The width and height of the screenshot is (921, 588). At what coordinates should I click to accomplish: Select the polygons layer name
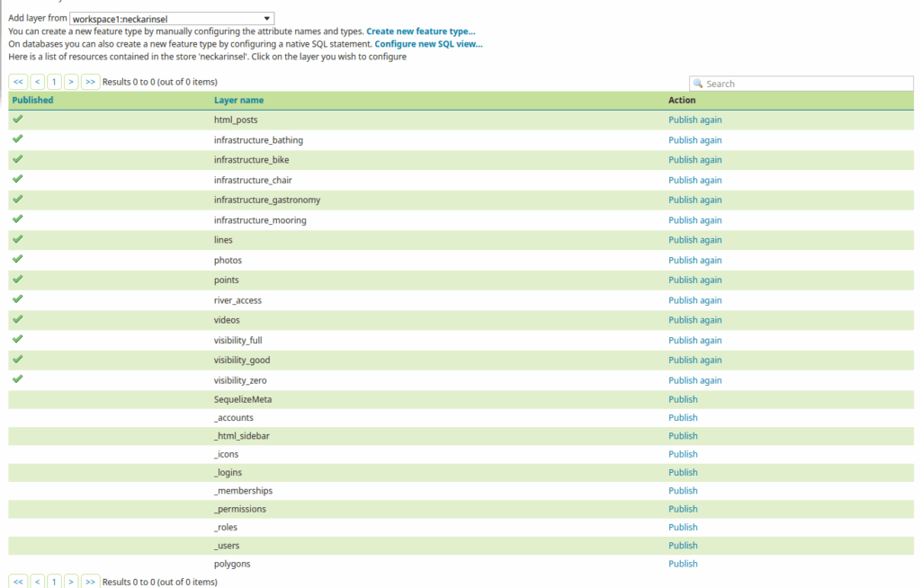(232, 564)
